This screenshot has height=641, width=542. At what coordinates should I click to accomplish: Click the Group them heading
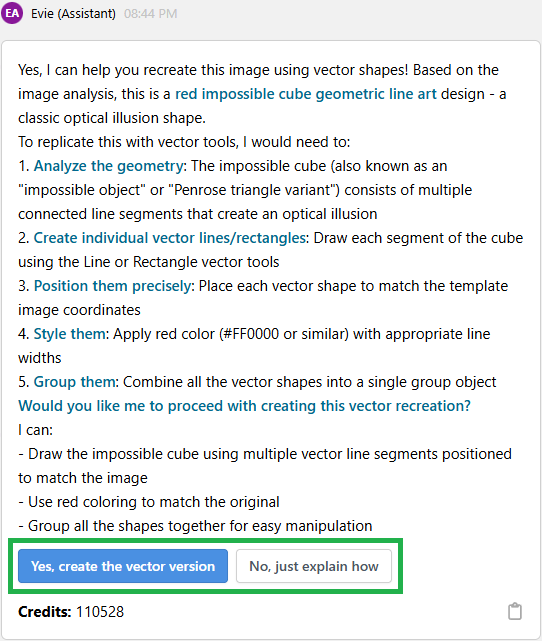coord(74,382)
